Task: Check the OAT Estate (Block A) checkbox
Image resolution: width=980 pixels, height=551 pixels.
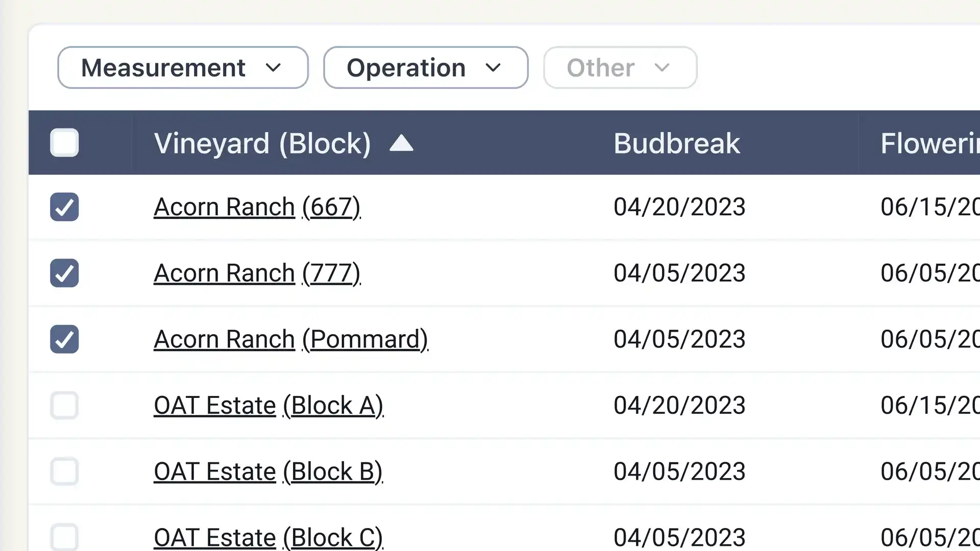Action: [65, 405]
